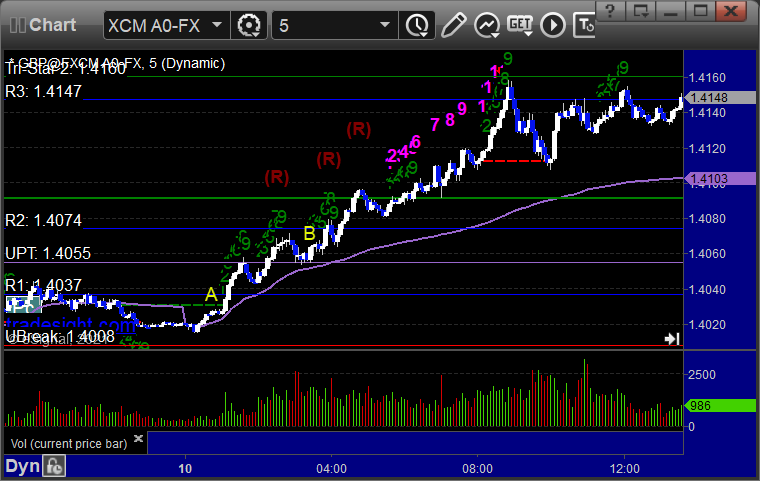The width and height of the screenshot is (760, 481).
Task: Jump to latest bar arrow icon
Action: click(x=672, y=338)
